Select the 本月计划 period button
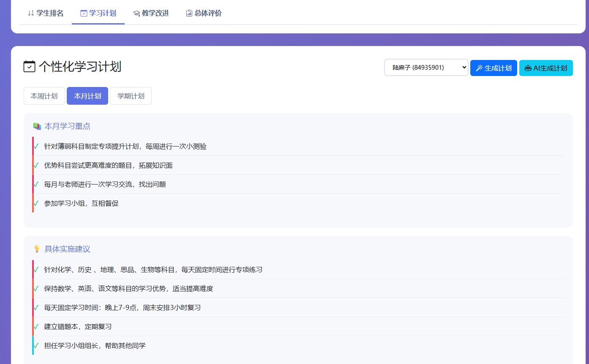589x364 pixels. [x=87, y=96]
